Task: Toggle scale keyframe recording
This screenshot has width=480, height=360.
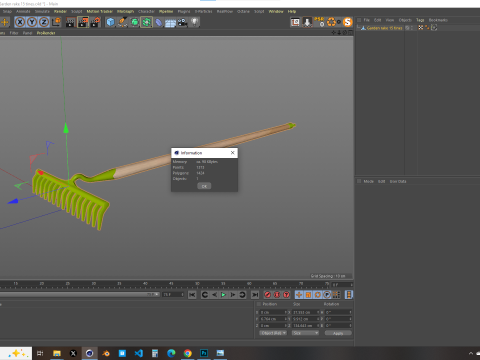Action: click(308, 295)
